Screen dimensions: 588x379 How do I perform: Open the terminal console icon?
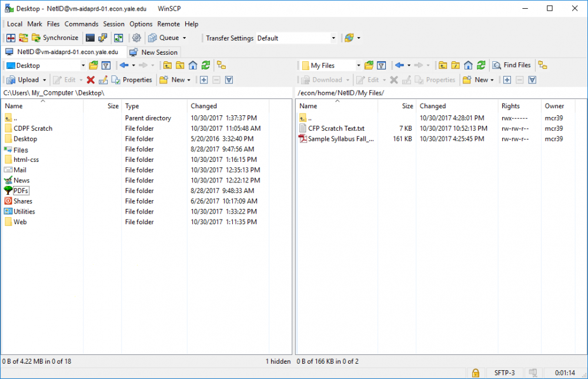click(90, 38)
